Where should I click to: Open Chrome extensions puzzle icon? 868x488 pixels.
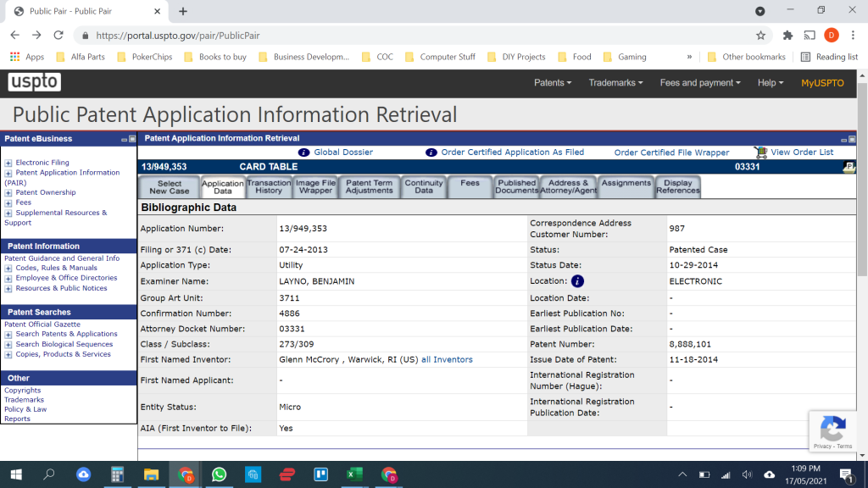787,36
